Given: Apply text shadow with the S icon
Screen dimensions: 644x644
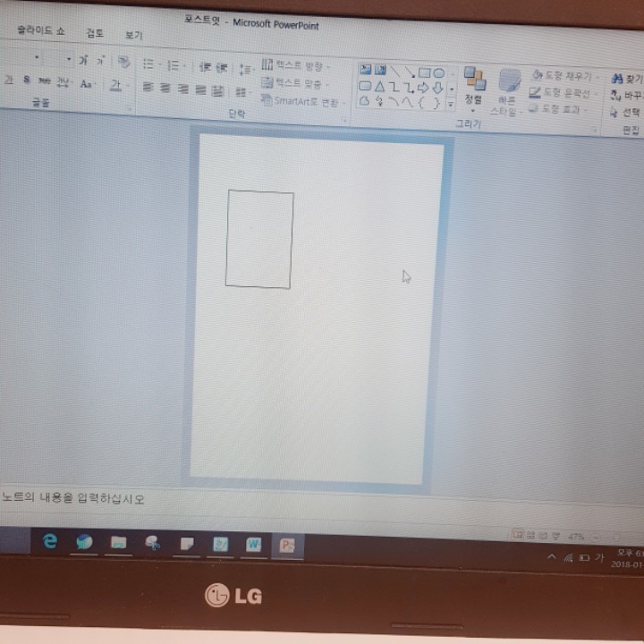Looking at the screenshot, I should coord(27,80).
